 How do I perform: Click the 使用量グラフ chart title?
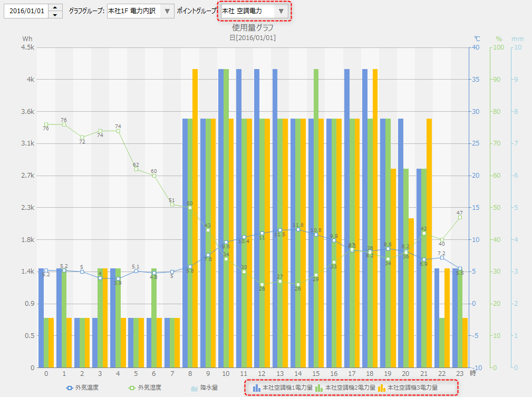point(253,27)
